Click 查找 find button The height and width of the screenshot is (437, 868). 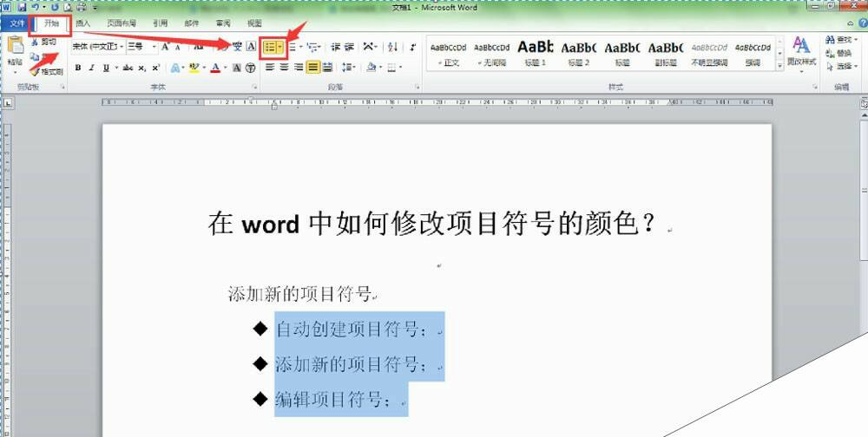840,40
